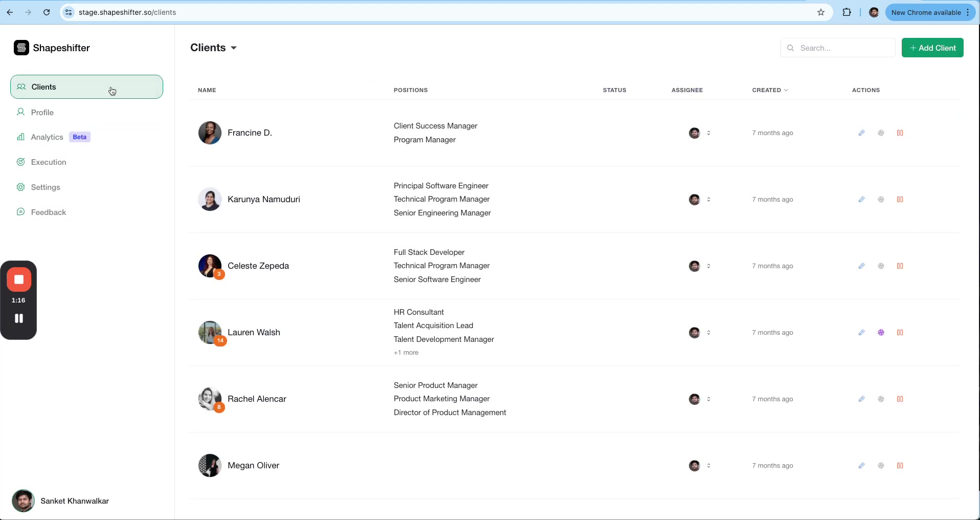
Task: Pause Megan Oliver with the orange icon
Action: tap(900, 465)
